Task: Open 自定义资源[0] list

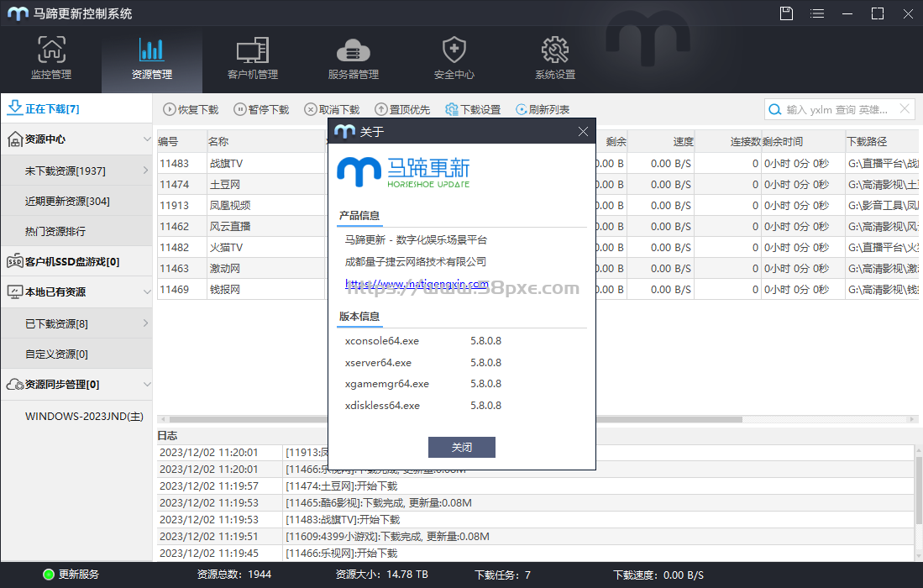Action: pyautogui.click(x=76, y=354)
